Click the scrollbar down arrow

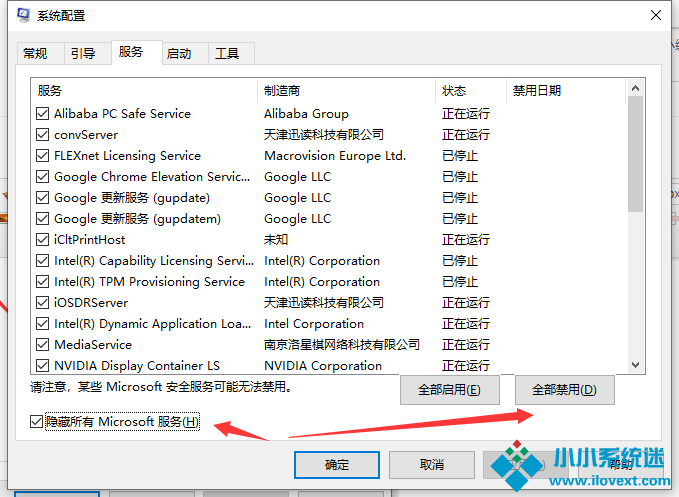coord(635,365)
